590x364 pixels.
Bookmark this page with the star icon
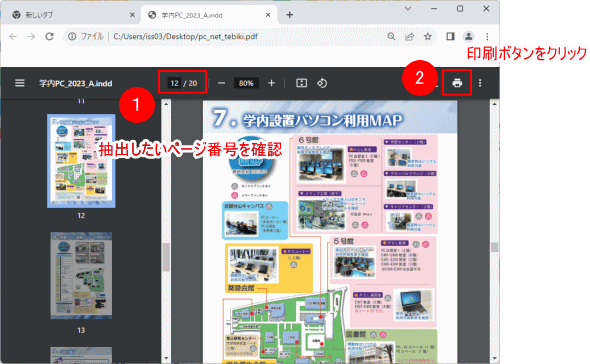428,37
